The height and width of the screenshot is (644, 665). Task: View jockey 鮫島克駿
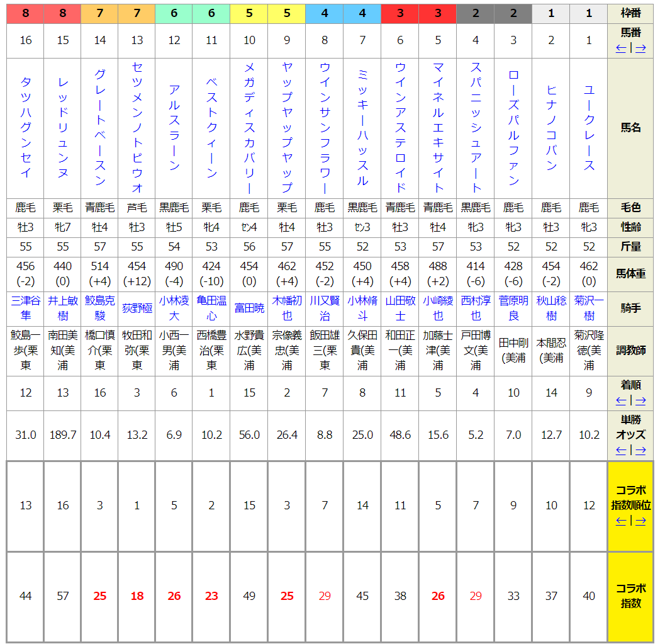click(x=100, y=308)
